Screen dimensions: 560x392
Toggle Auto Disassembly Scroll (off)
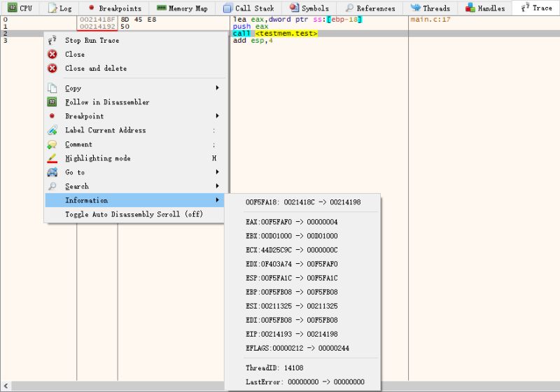click(135, 214)
